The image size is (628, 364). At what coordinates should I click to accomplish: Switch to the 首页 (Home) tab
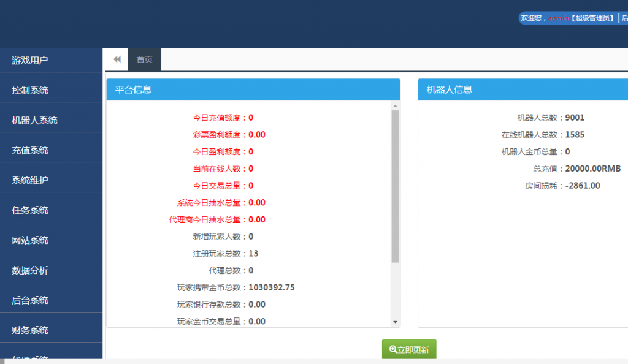click(145, 59)
